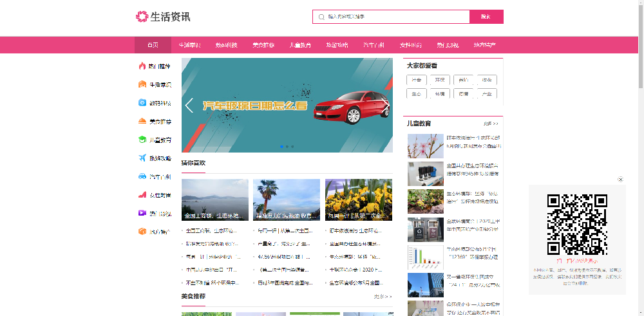
Task: Expand 更多 link in 儿童教育 panel
Action: (x=491, y=124)
